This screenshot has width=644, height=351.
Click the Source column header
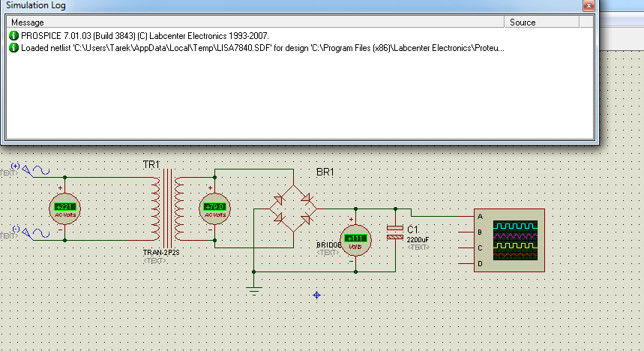click(542, 22)
